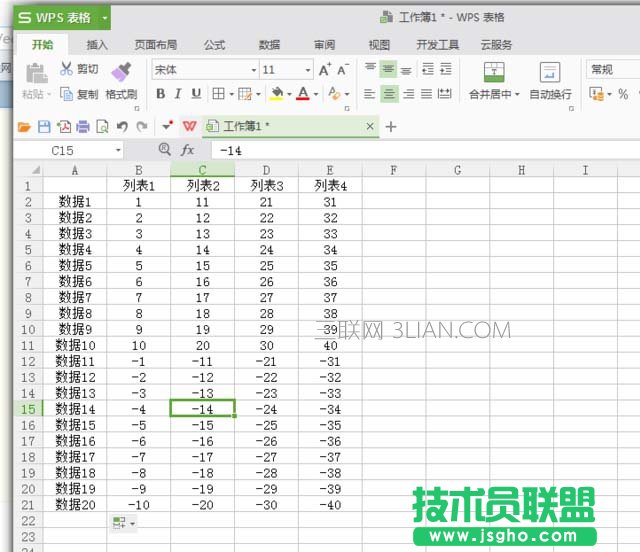This screenshot has width=640, height=552.
Task: Click the distributed alignment icon
Action: point(444,94)
